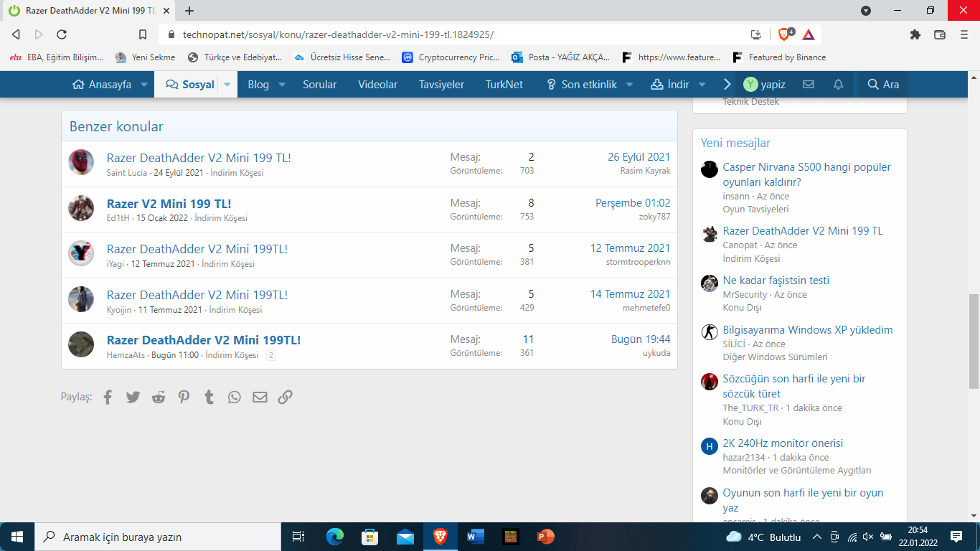This screenshot has height=551, width=980.
Task: Click the page vertical scrollbar thumb
Action: (974, 341)
